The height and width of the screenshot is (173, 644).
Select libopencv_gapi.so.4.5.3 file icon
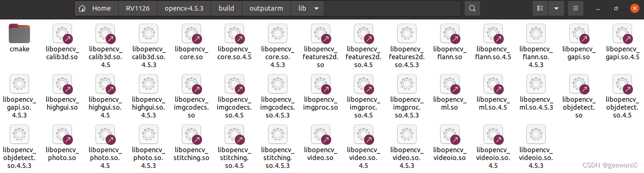pos(19,83)
